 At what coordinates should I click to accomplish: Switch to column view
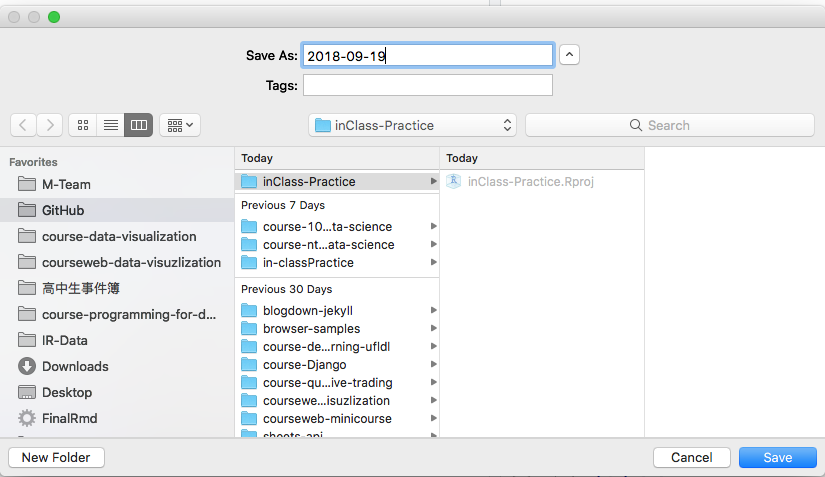pos(139,125)
